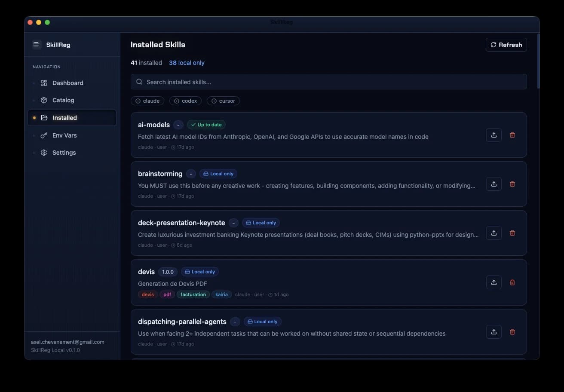Click the Dashboard grid icon in the sidebar

click(x=43, y=83)
